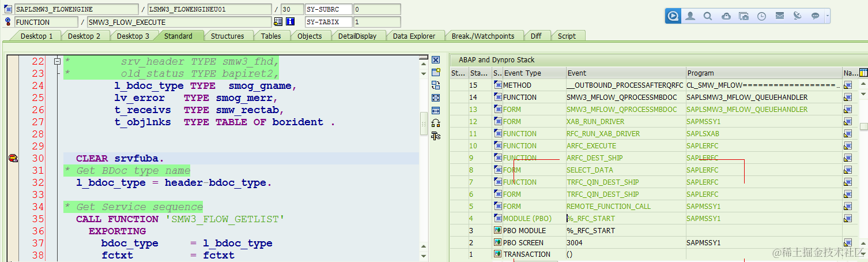The width and height of the screenshot is (868, 262).
Task: Click the blue play logo in the floating toolbar
Action: click(x=673, y=16)
